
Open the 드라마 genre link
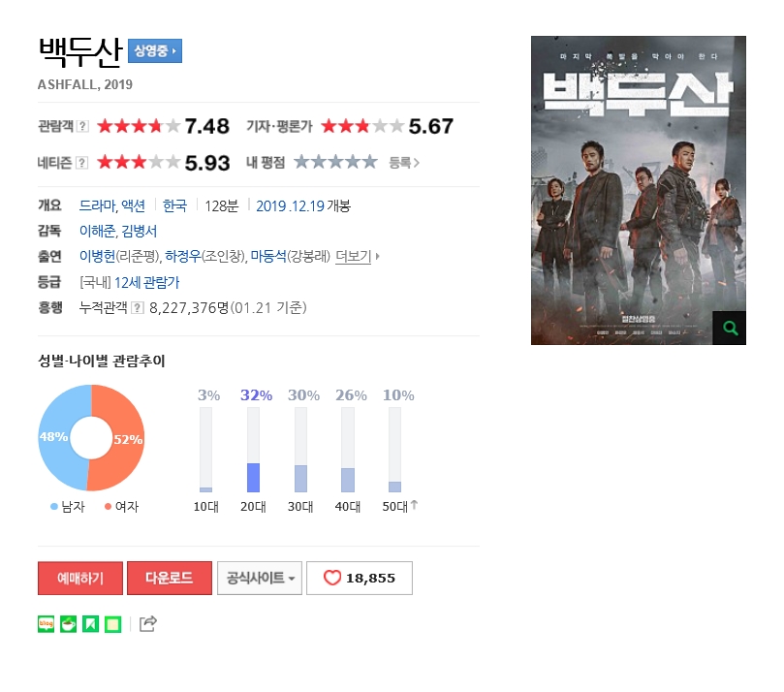pos(97,205)
